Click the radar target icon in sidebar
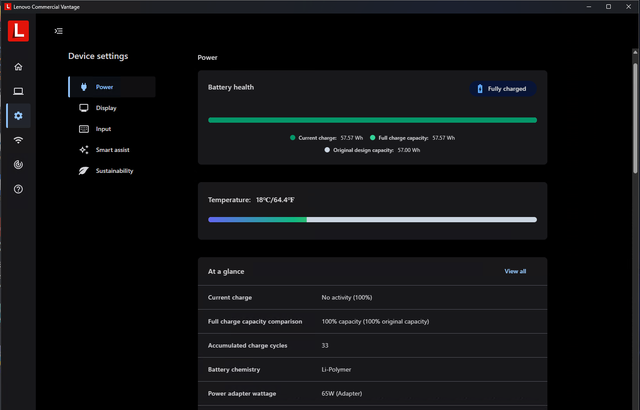 pos(18,164)
